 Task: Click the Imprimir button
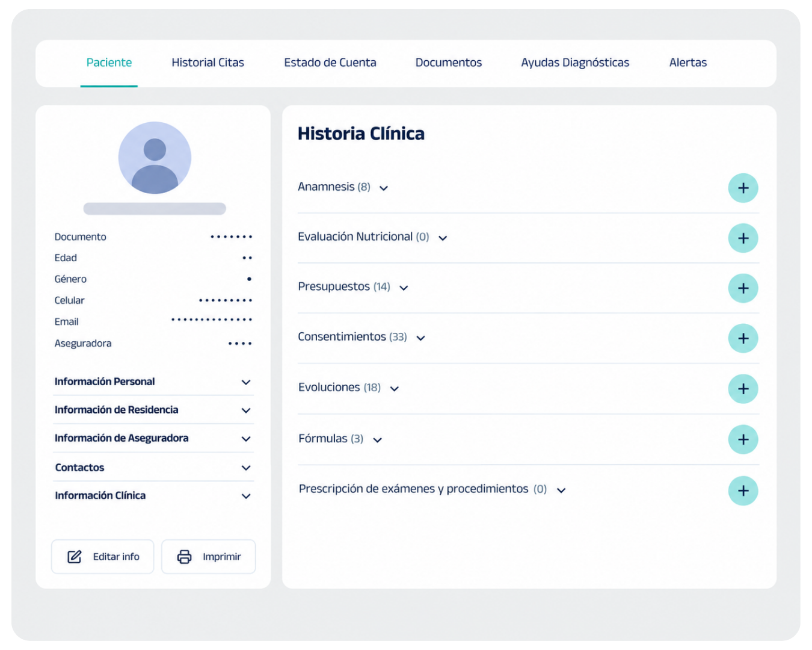[x=209, y=557]
